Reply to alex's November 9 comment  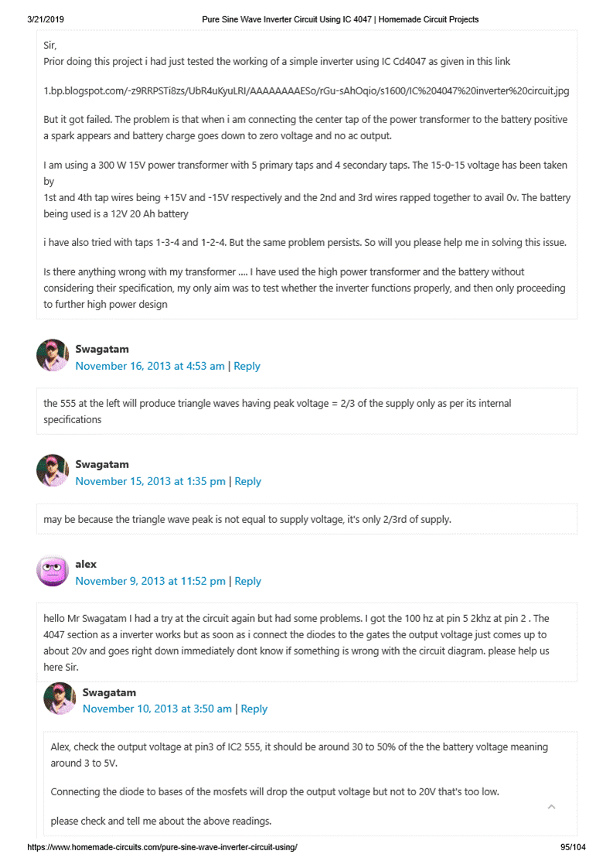click(248, 581)
